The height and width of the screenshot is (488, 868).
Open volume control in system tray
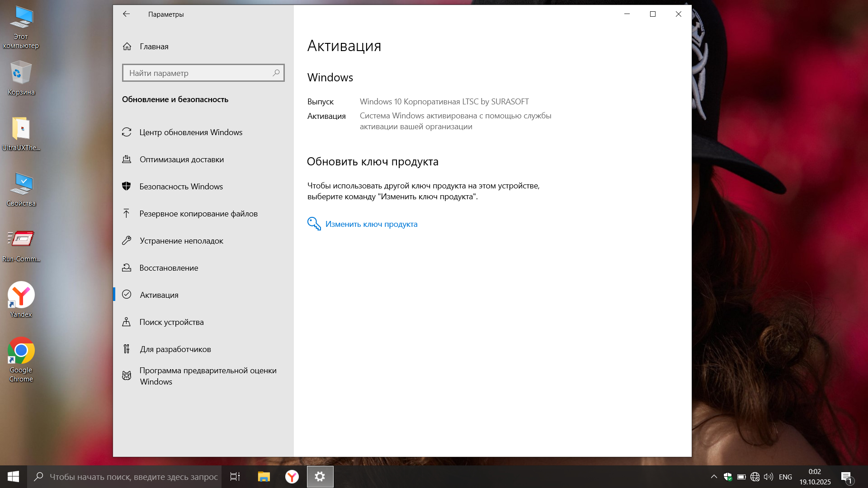pyautogui.click(x=768, y=477)
